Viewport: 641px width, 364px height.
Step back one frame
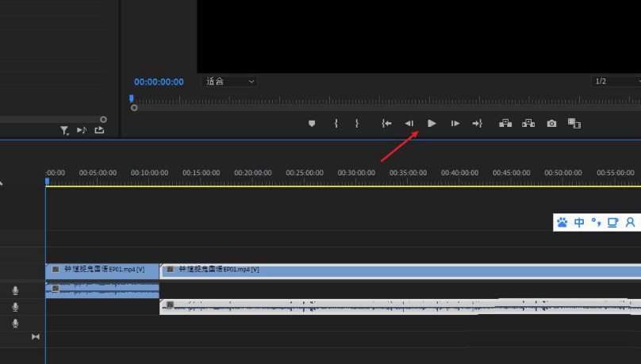pyautogui.click(x=409, y=124)
